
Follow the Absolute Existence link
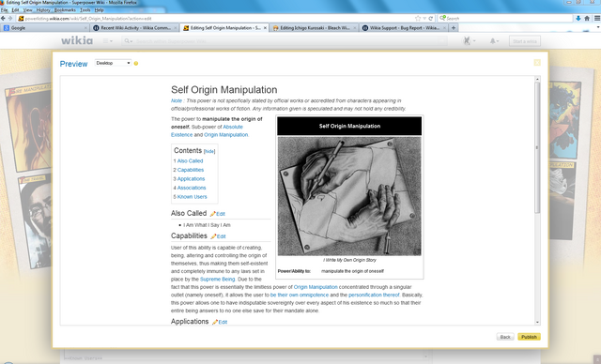point(207,131)
